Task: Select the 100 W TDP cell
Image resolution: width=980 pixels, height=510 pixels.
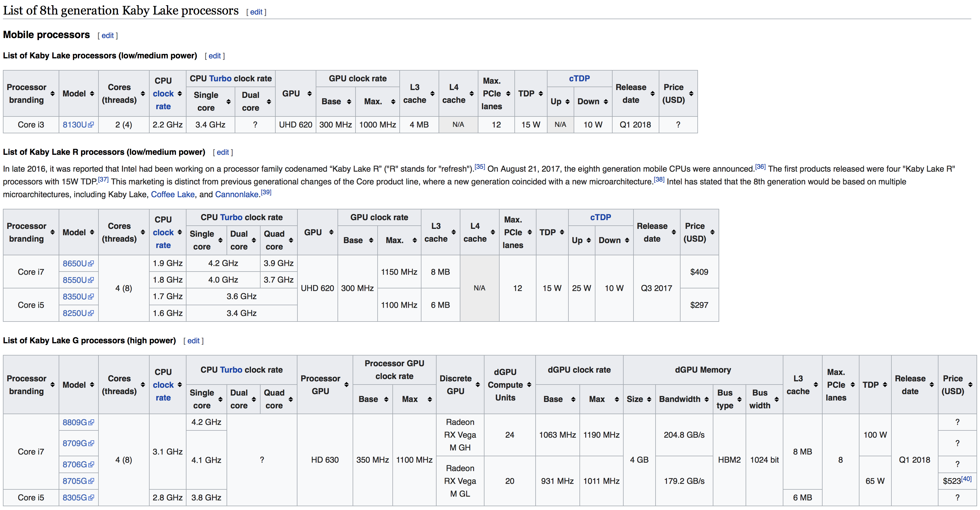Action: pos(875,435)
